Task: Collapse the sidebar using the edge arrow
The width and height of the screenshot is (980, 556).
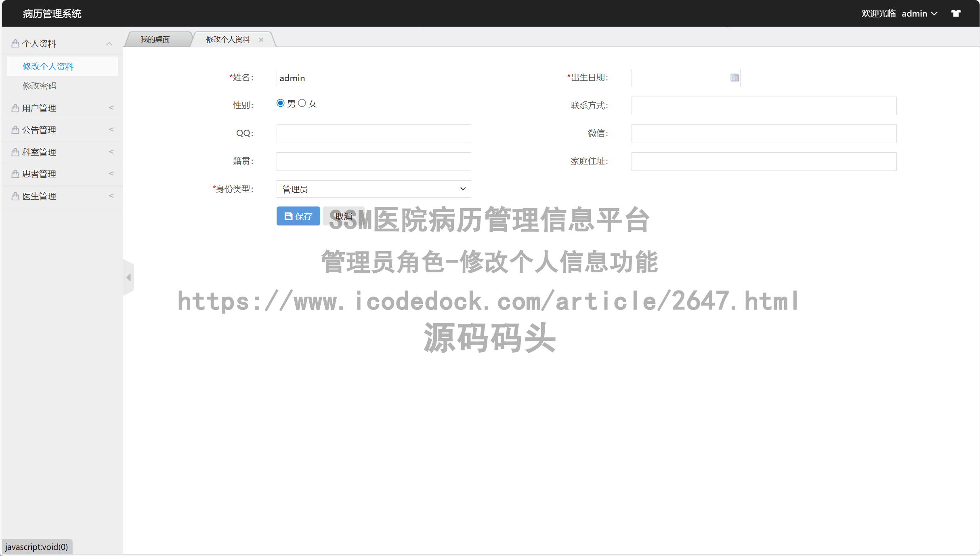Action: pos(128,277)
